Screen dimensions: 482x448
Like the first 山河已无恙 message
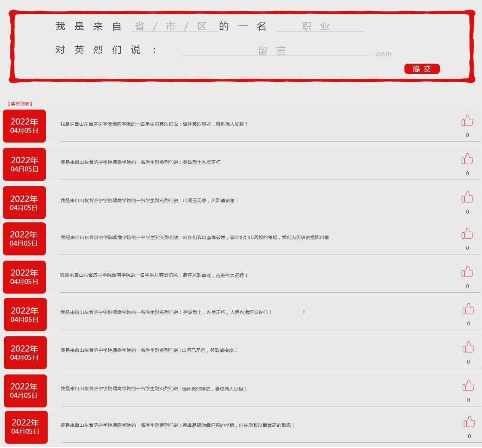tap(467, 197)
